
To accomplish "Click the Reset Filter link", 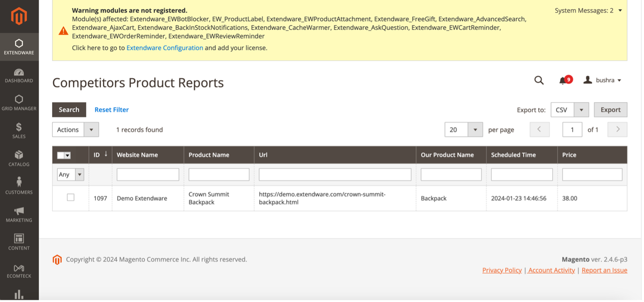I will coord(112,110).
